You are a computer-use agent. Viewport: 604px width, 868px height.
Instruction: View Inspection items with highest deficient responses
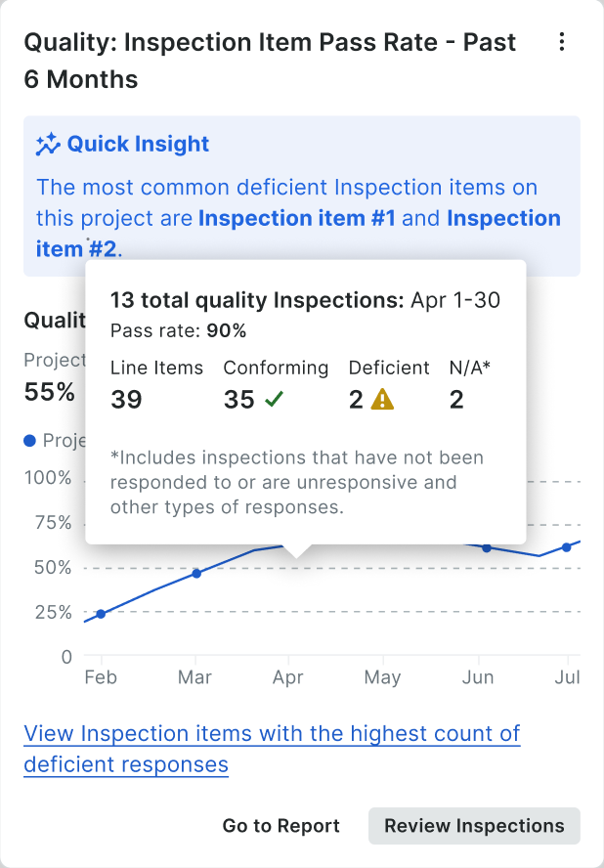(x=272, y=749)
